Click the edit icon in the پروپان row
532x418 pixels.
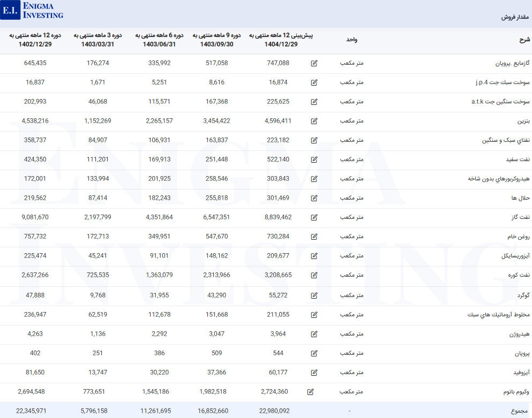(x=314, y=354)
